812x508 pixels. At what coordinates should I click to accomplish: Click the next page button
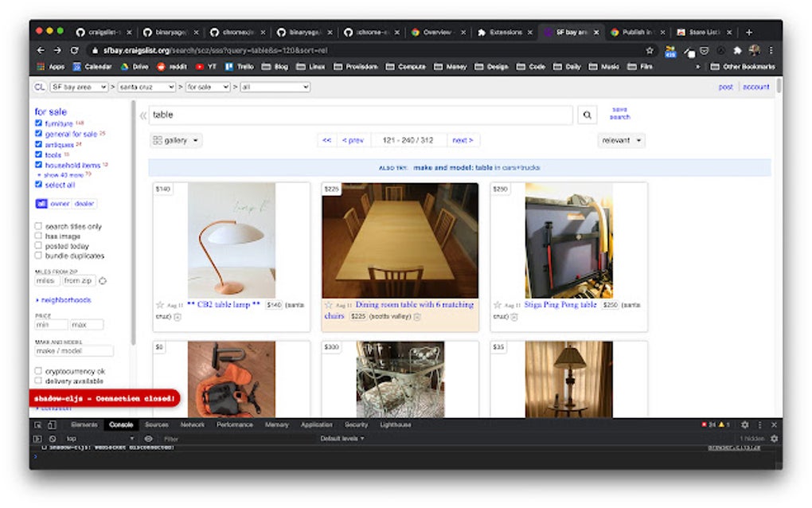pyautogui.click(x=463, y=140)
